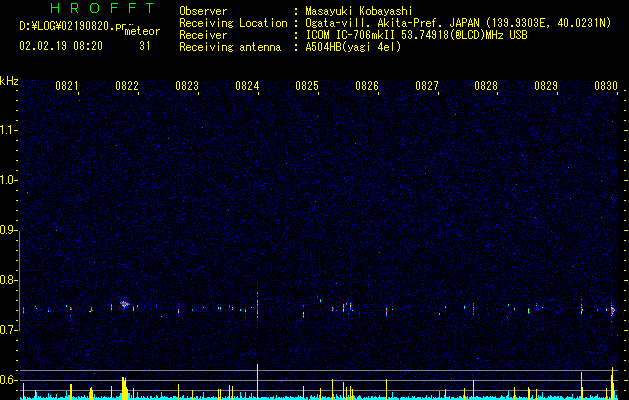
Task: Click the ICOM IC-706mkII receiver text
Action: coord(416,35)
